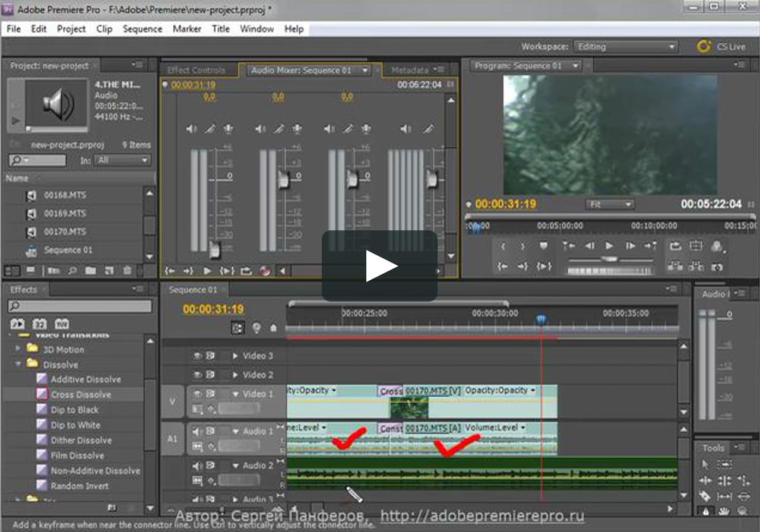Click the Master channel volume fader

(433, 179)
